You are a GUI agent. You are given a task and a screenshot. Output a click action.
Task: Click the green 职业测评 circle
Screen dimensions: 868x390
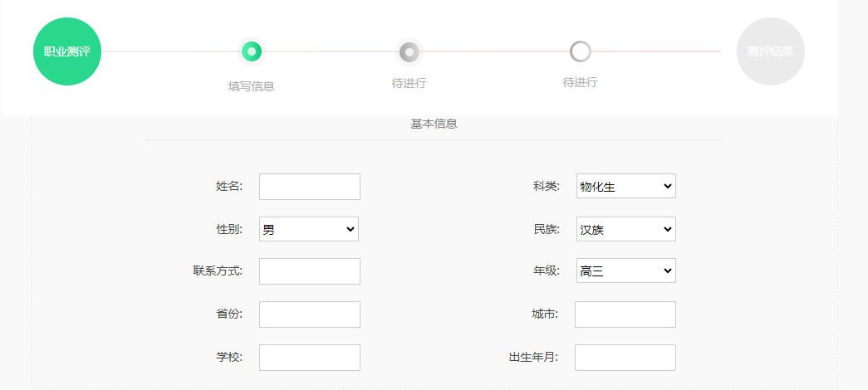coord(67,51)
